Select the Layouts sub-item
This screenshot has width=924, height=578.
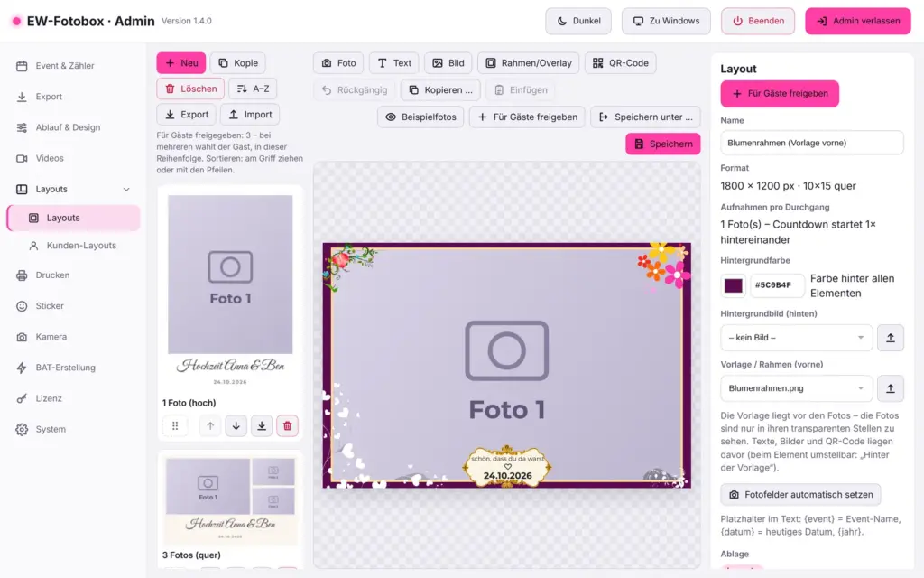pos(74,218)
